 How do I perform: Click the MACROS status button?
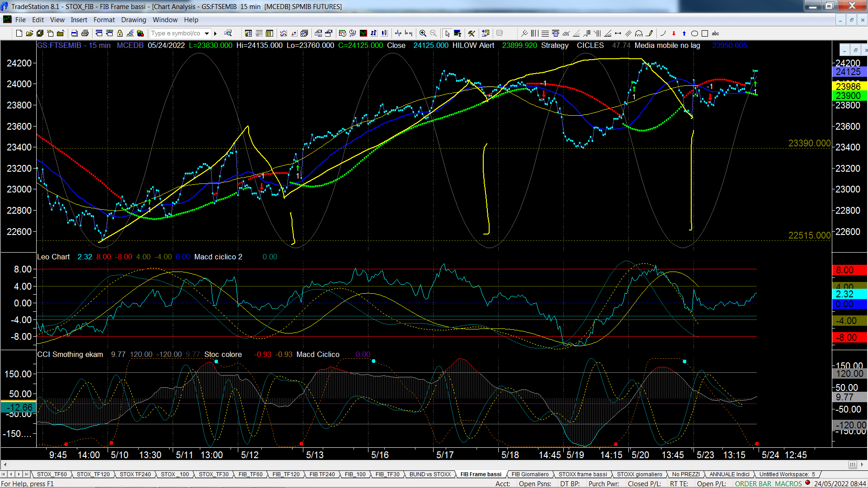(788, 483)
